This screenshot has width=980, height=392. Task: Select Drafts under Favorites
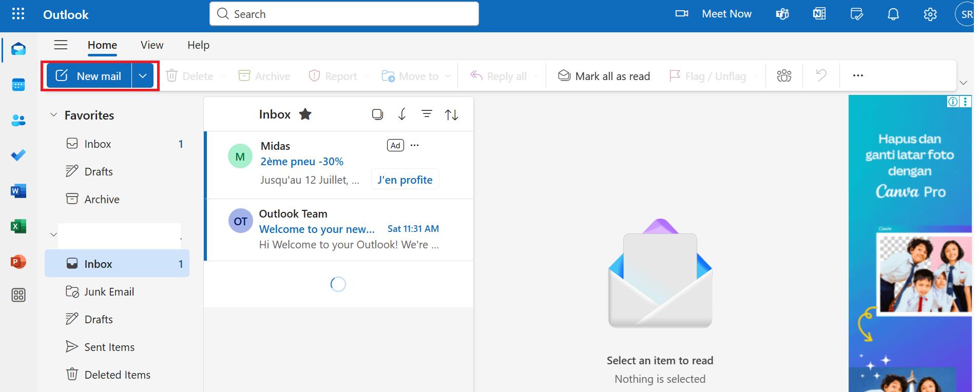coord(117,171)
